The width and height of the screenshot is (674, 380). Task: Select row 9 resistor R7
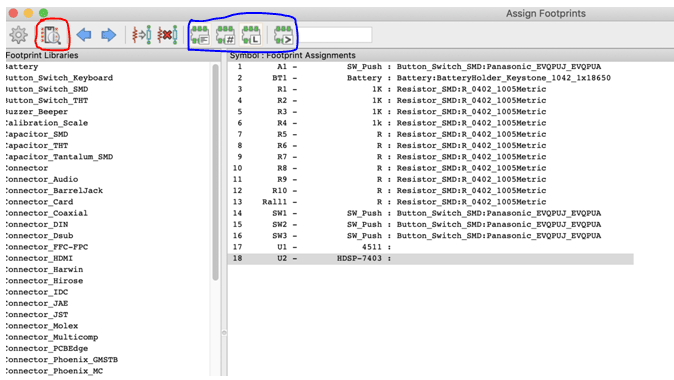pos(430,156)
